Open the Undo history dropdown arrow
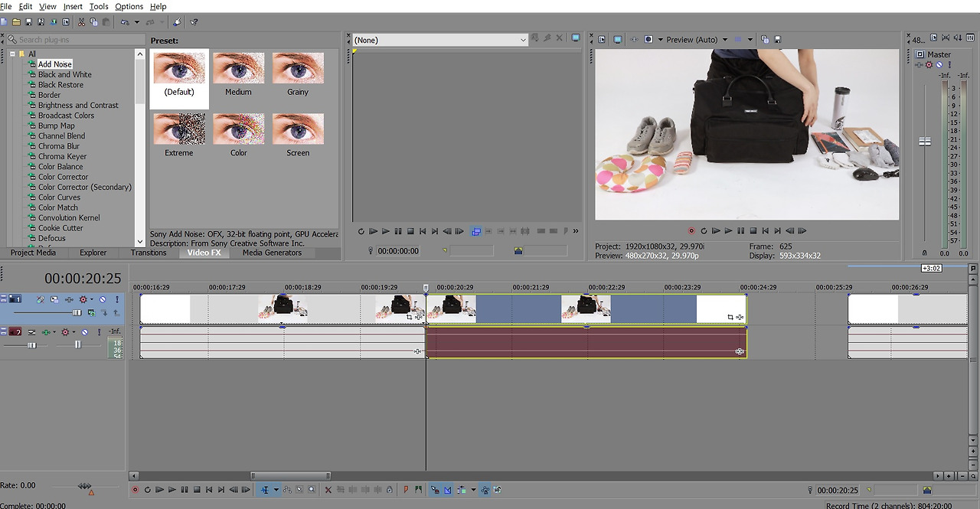 [136, 22]
